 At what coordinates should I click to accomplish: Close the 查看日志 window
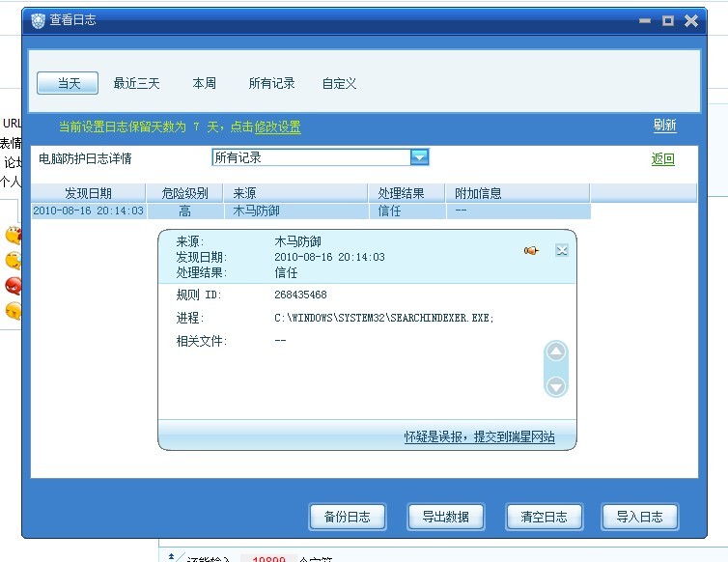click(x=691, y=21)
